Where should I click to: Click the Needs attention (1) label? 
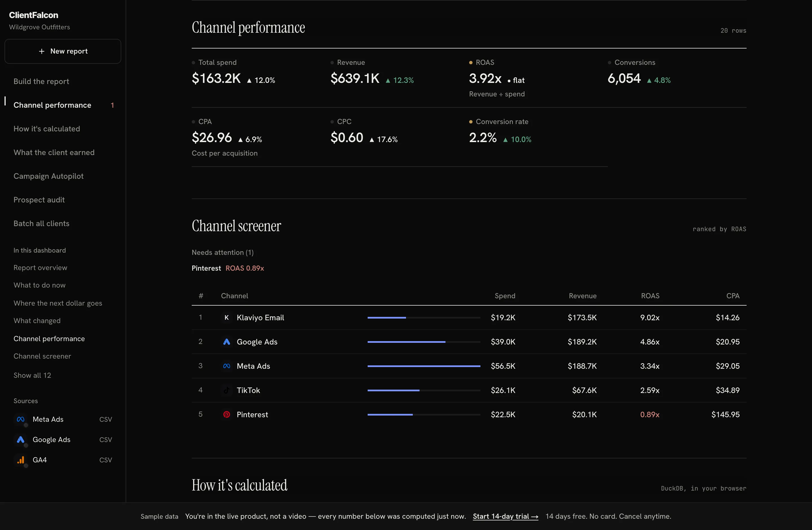pos(222,252)
